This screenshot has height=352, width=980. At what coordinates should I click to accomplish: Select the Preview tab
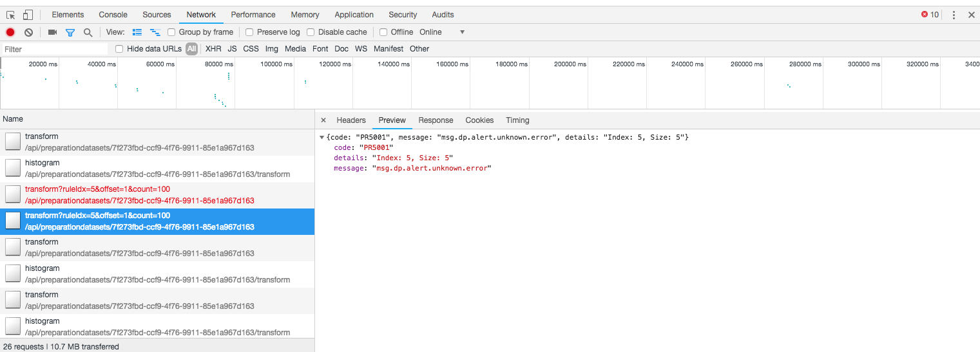coord(392,120)
